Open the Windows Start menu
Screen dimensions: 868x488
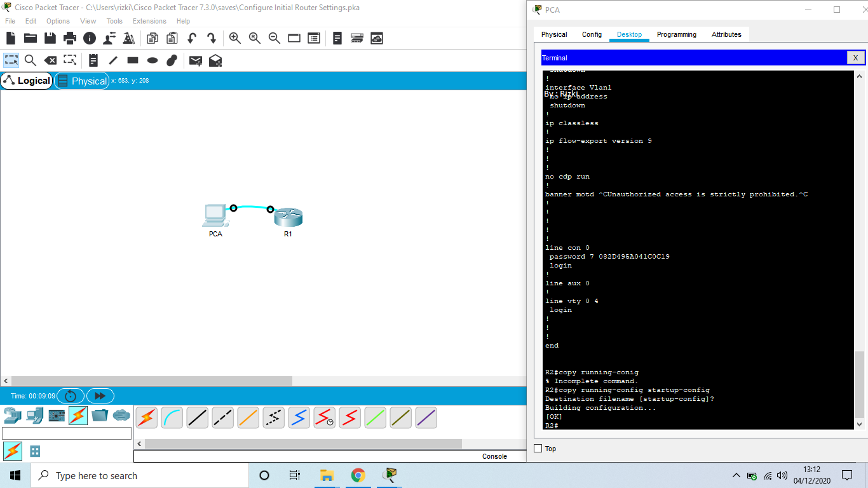[x=15, y=475]
